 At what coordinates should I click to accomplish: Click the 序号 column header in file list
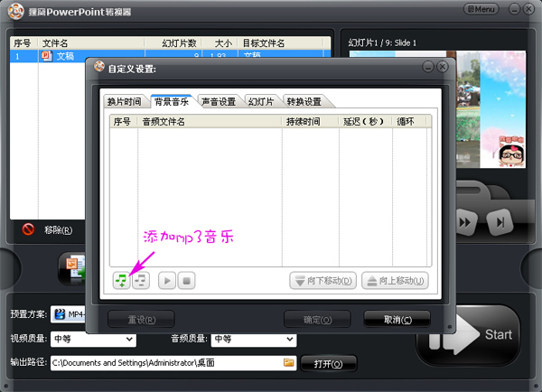(x=23, y=43)
